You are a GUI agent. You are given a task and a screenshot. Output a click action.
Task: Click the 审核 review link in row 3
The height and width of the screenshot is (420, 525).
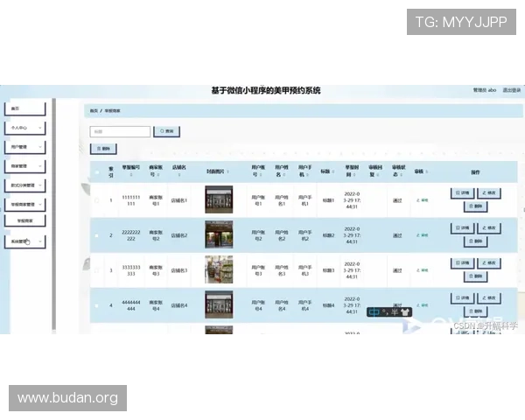coord(422,270)
